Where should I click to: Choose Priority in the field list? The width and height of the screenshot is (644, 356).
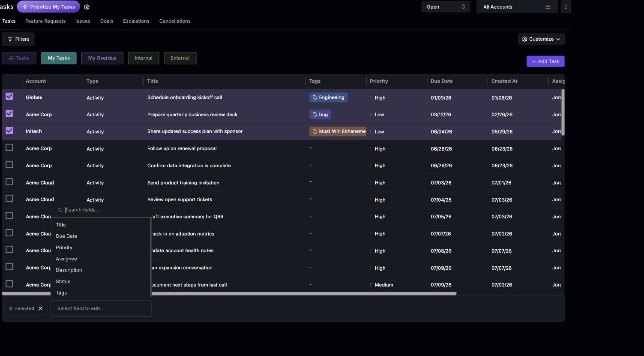tap(101, 247)
